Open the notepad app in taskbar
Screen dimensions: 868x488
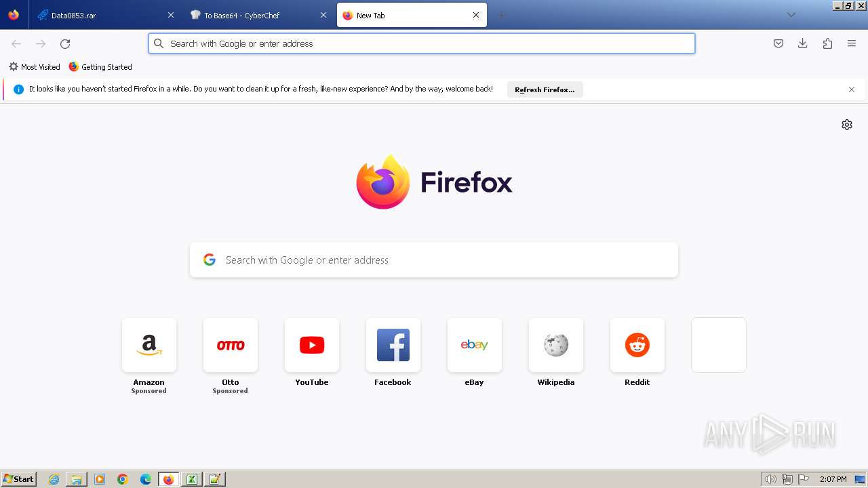click(x=215, y=479)
